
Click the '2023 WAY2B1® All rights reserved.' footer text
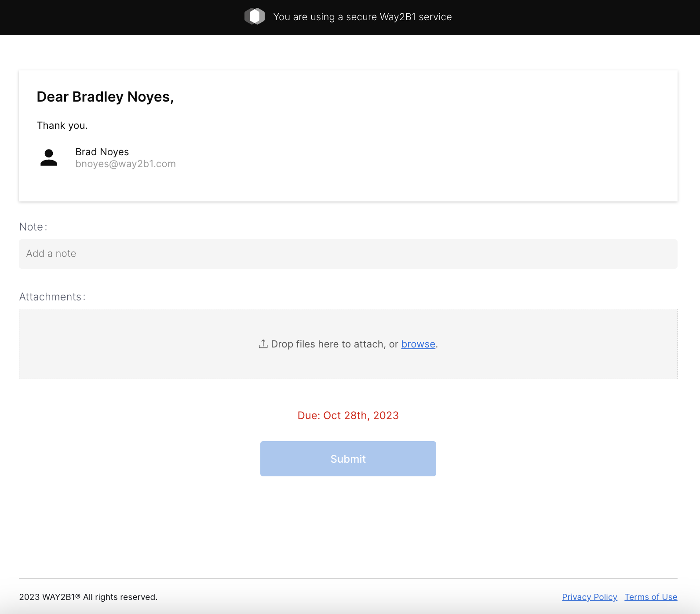[x=88, y=597]
